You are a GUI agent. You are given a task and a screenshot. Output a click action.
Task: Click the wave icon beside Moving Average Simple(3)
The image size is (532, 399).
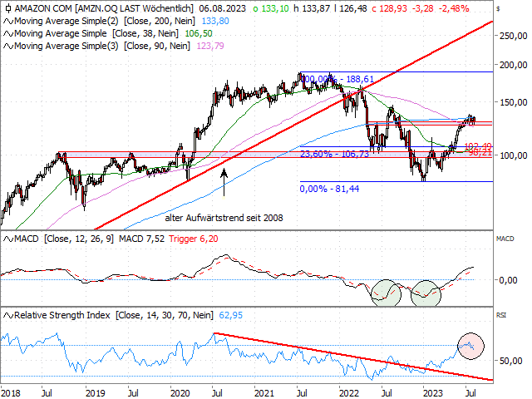[x=8, y=47]
